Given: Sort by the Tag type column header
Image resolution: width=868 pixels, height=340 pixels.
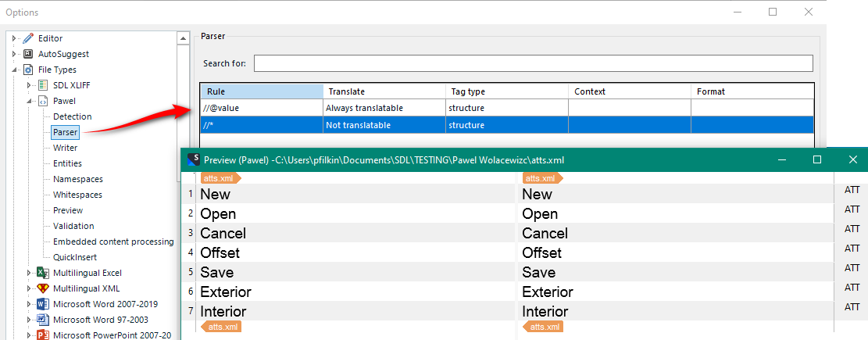Looking at the screenshot, I should [x=507, y=91].
